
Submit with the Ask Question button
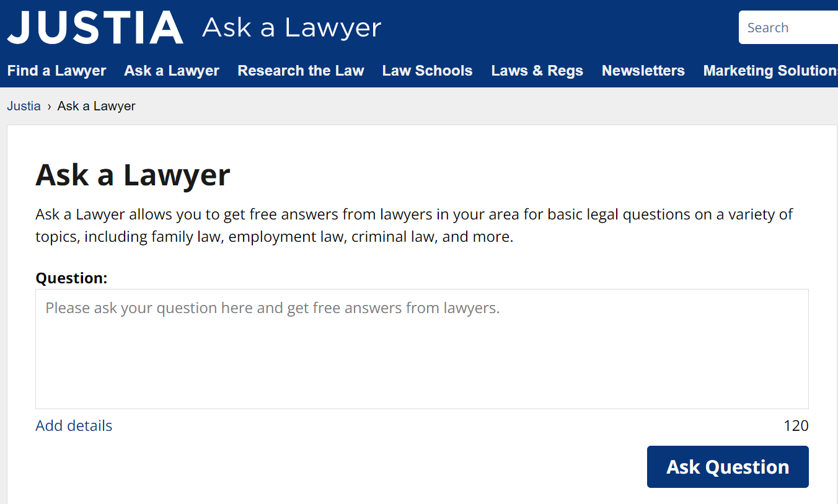728,467
